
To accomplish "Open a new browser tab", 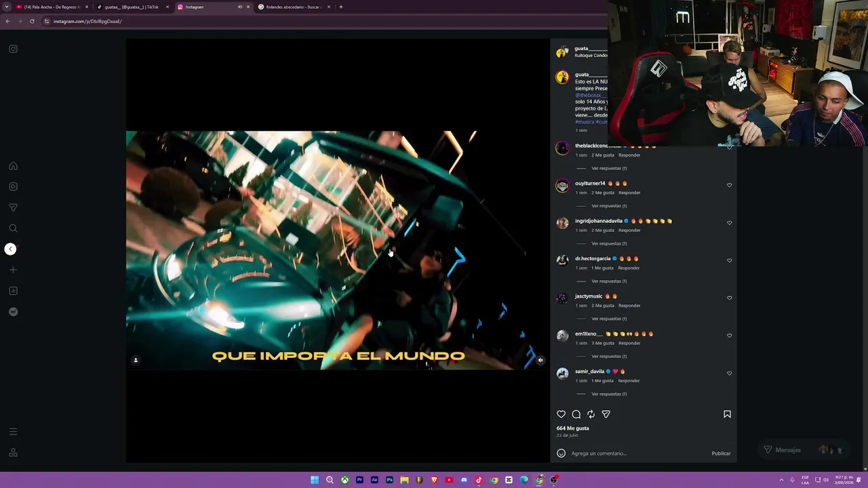I will (341, 7).
